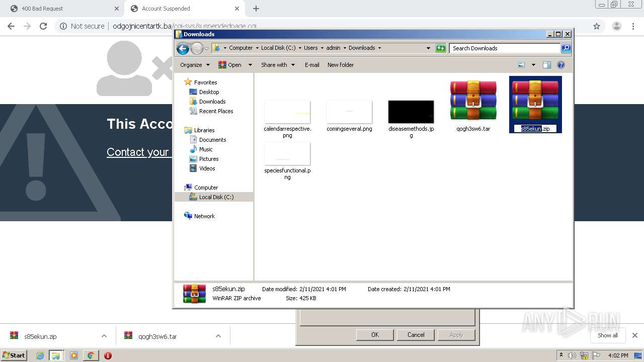The height and width of the screenshot is (362, 644).
Task: Click the search magnifier in Explorer
Action: click(566, 48)
